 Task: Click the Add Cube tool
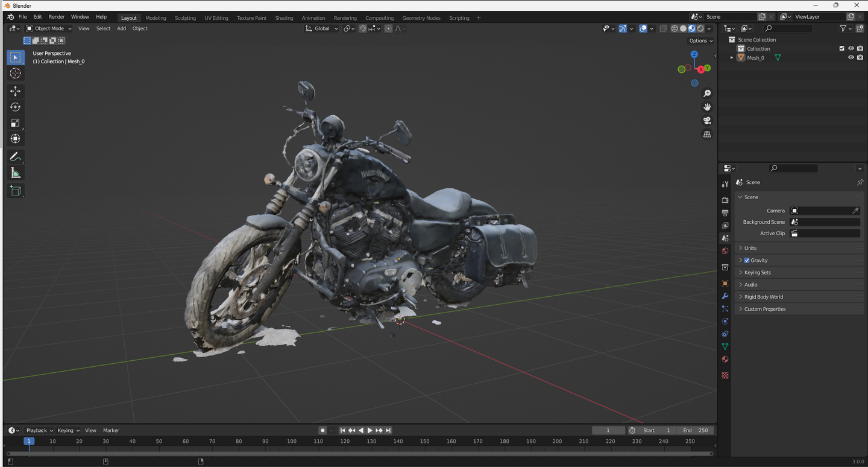point(15,191)
